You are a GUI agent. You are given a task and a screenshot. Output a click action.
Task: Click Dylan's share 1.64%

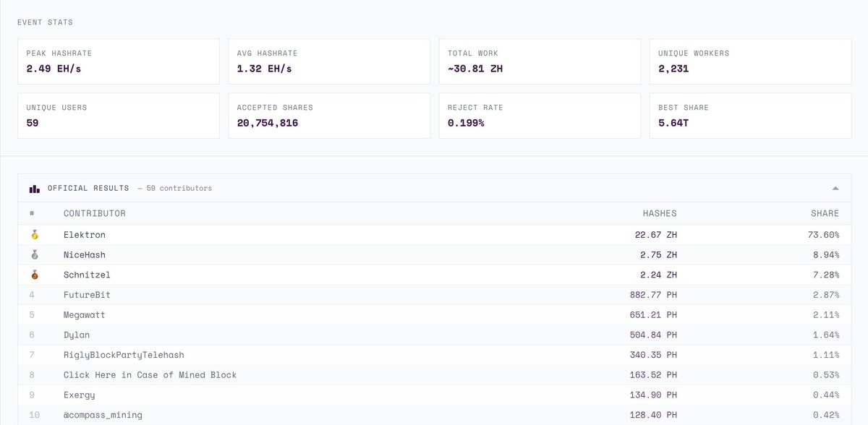827,335
